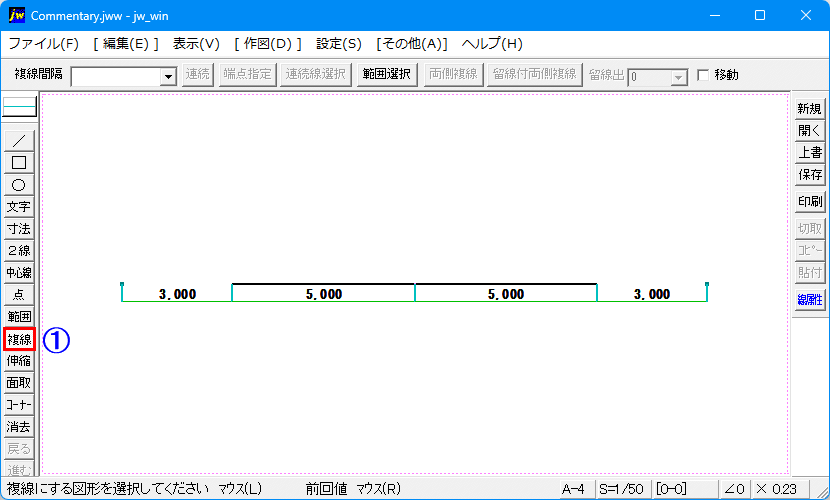This screenshot has height=500, width=830.
Task: Click the コピー copy button
Action: pyautogui.click(x=809, y=251)
